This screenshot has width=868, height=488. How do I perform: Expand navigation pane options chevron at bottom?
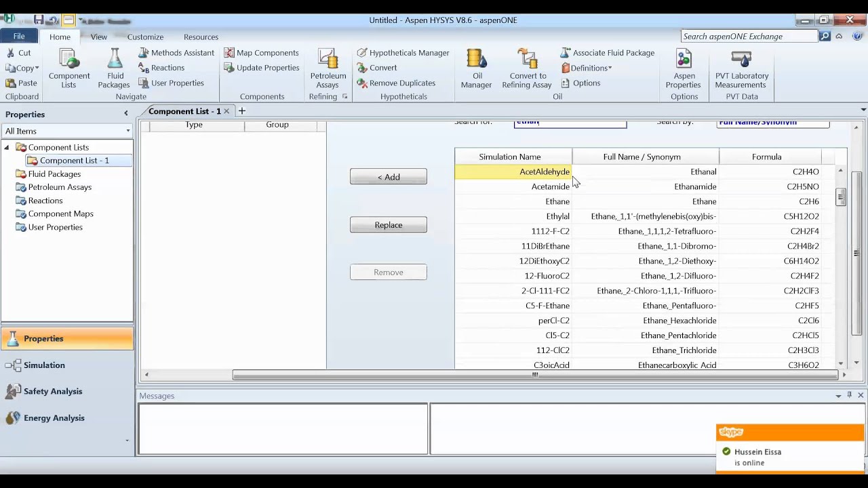(x=127, y=441)
